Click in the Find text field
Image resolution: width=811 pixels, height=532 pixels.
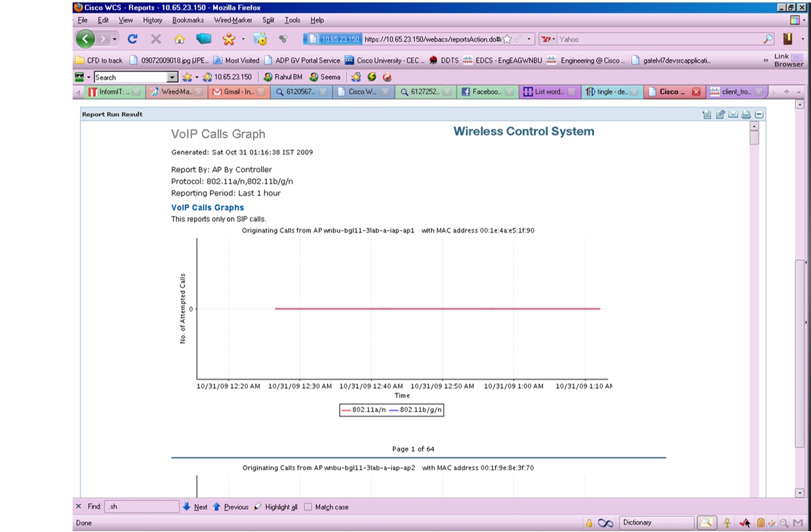coord(142,507)
